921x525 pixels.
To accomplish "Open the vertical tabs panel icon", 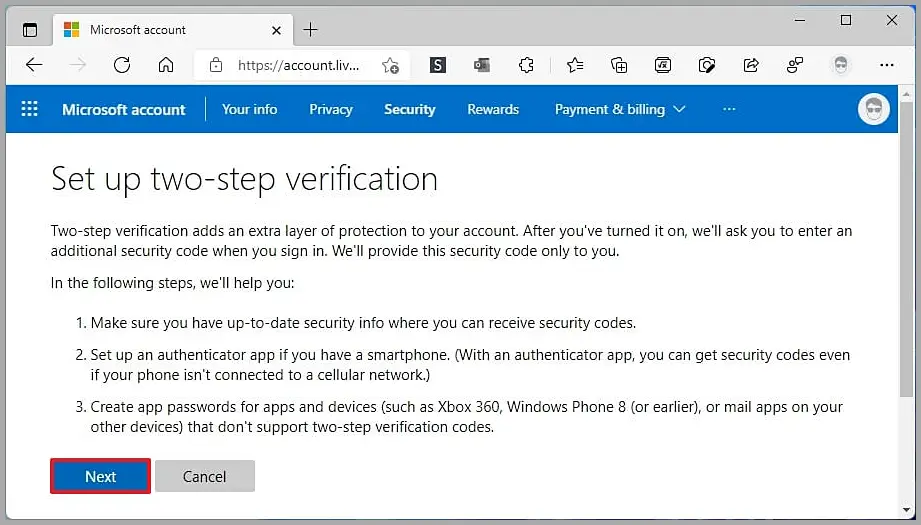I will (x=29, y=30).
